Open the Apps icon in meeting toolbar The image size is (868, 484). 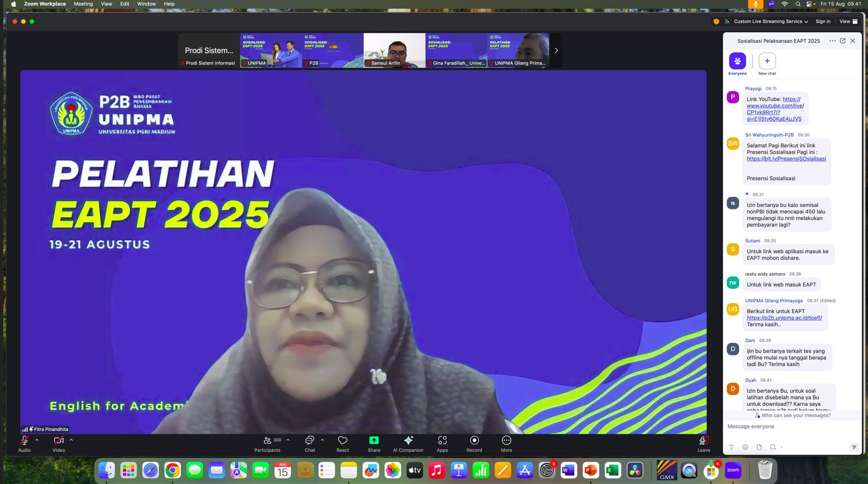(x=442, y=440)
